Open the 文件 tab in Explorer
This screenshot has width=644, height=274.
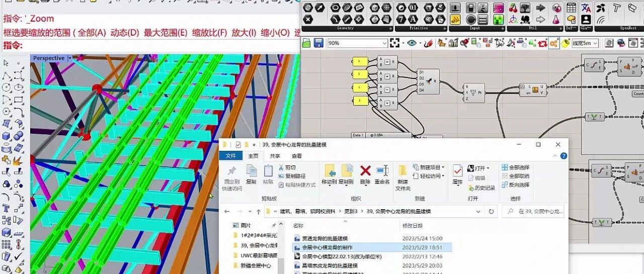click(x=230, y=156)
